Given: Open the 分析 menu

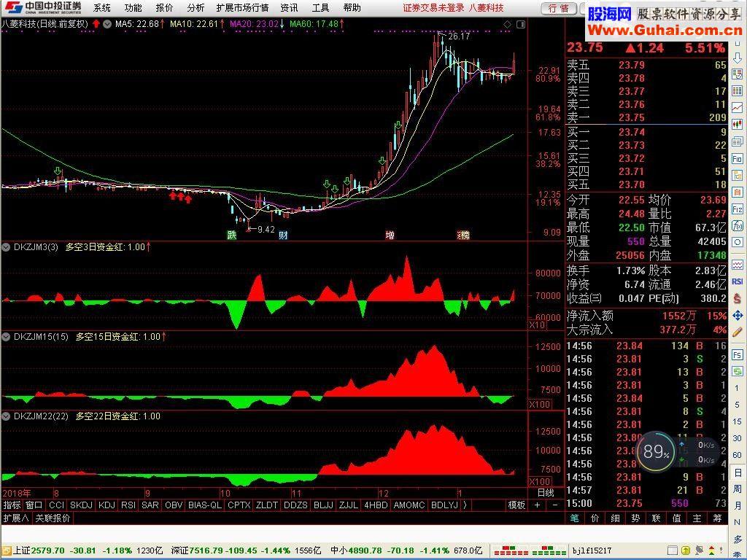Looking at the screenshot, I should (196, 7).
